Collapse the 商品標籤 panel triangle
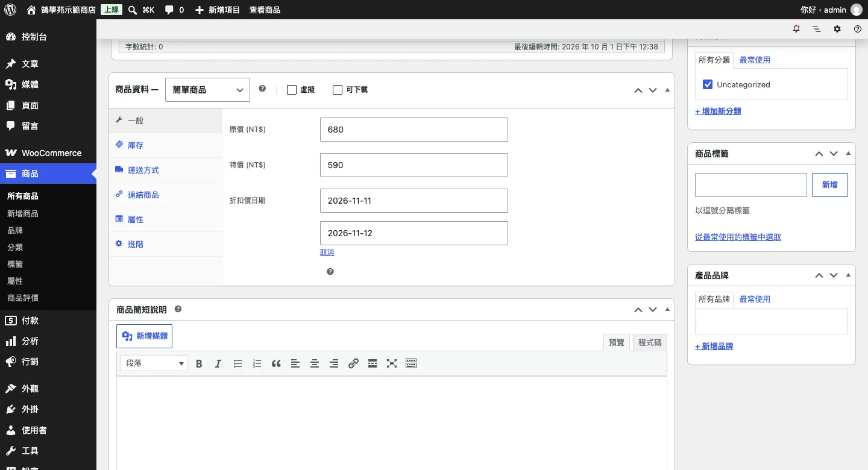 848,153
